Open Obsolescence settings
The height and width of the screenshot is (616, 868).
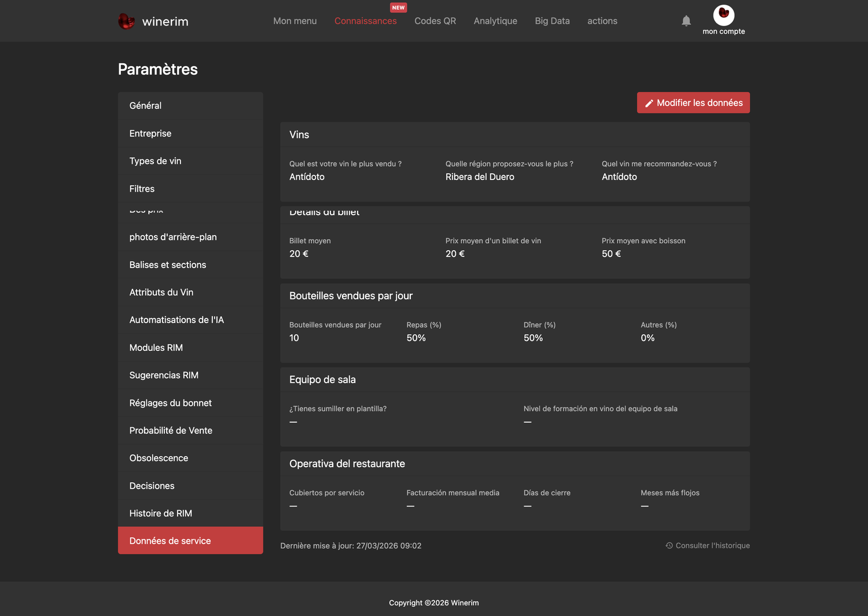[x=190, y=458]
